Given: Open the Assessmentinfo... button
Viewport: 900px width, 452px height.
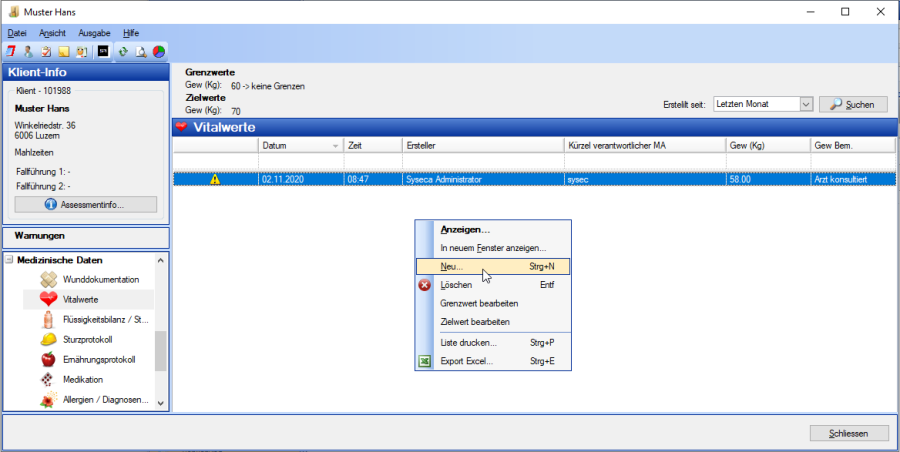Looking at the screenshot, I should pos(85,205).
